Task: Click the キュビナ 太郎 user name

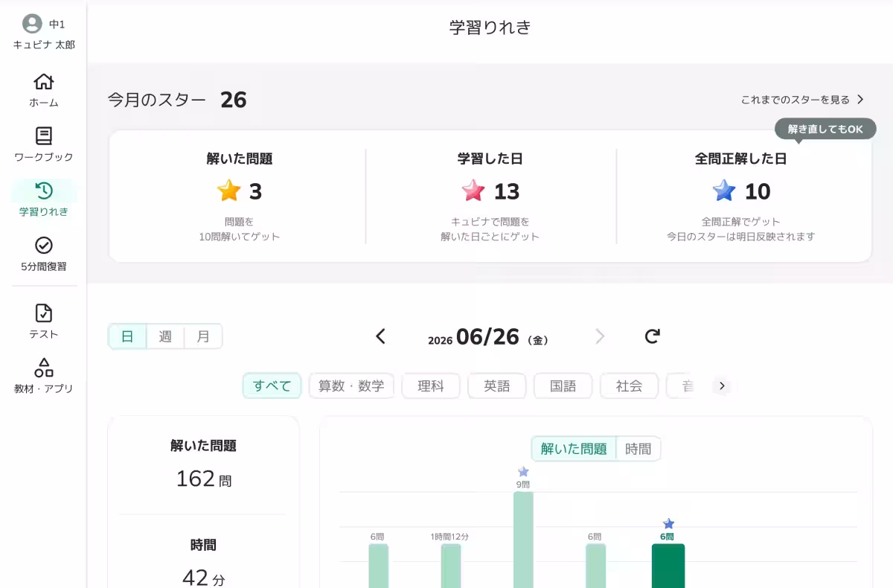Action: 44,45
